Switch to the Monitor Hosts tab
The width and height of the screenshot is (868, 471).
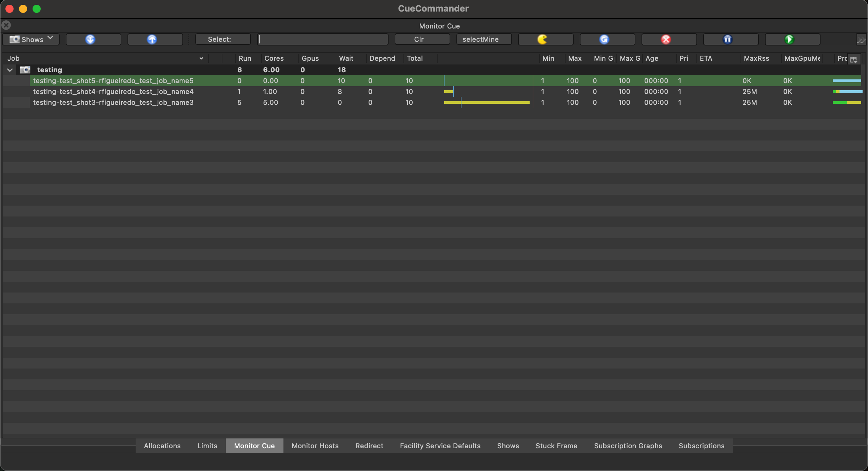[x=315, y=446]
